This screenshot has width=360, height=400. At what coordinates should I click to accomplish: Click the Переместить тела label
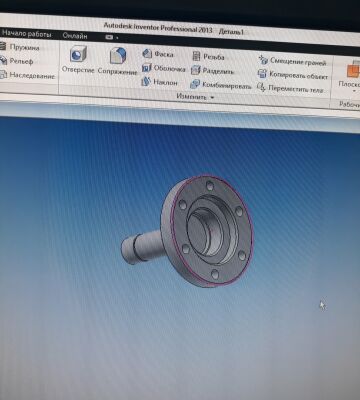tap(296, 89)
